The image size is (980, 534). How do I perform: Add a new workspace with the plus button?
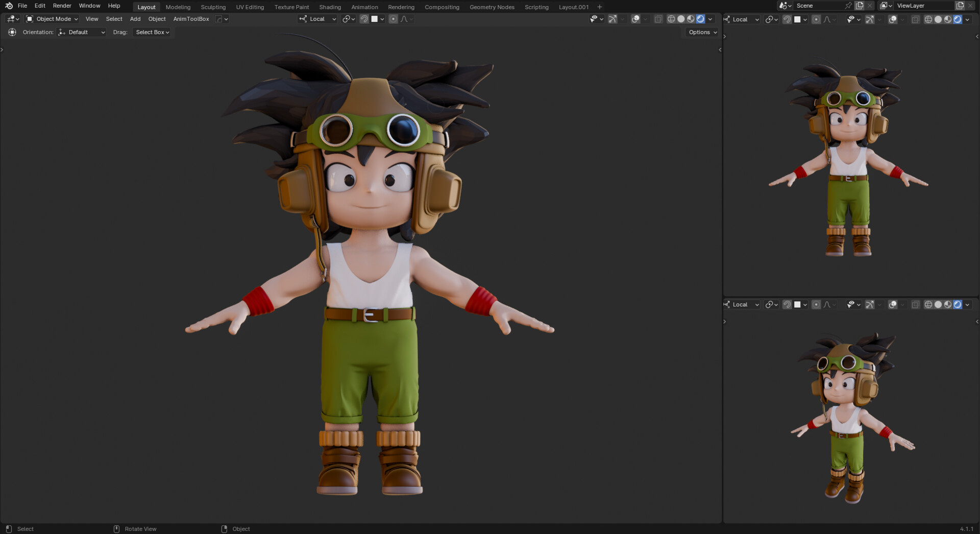(598, 7)
